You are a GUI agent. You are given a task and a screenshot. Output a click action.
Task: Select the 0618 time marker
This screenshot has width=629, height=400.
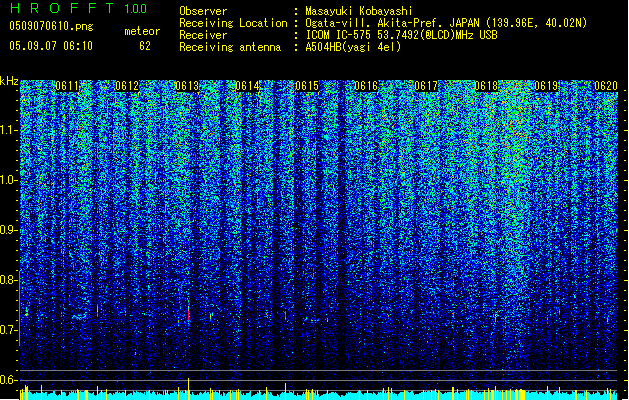coord(486,86)
